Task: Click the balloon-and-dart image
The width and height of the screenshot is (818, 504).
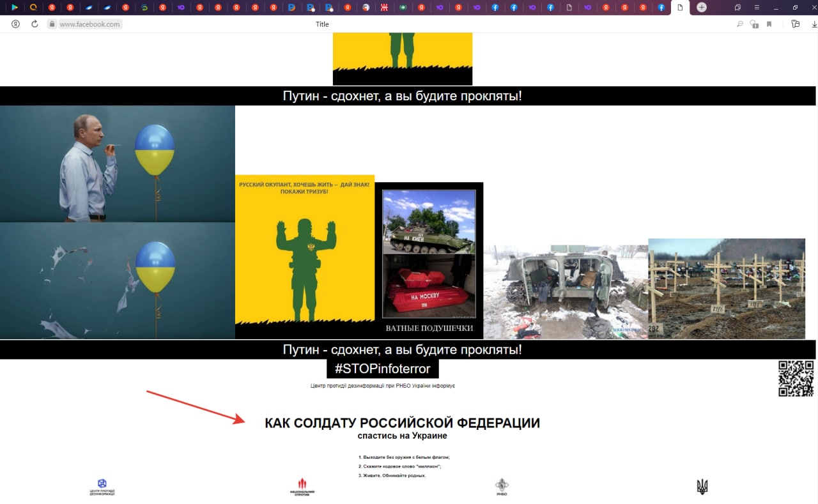Action: (x=118, y=222)
